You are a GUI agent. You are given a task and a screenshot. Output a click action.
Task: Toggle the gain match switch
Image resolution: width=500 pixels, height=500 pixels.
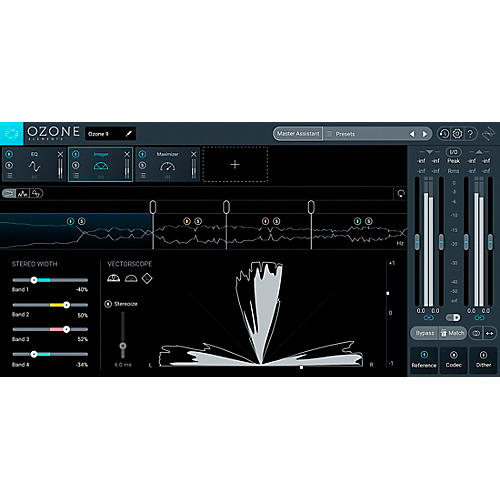coord(453,318)
